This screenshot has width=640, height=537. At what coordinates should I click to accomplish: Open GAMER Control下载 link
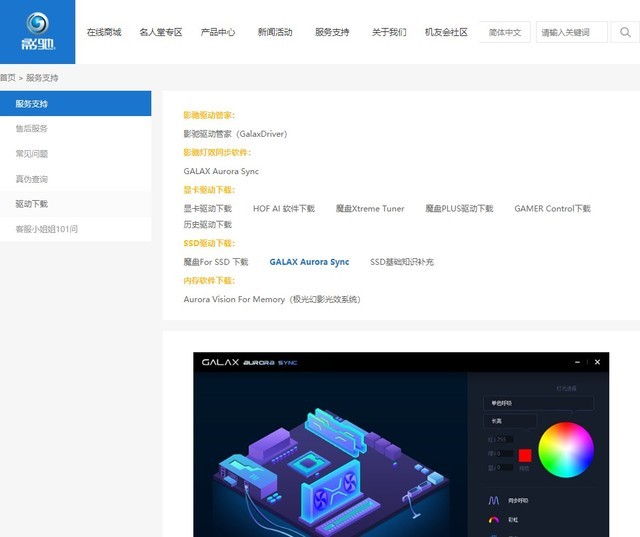pos(552,209)
